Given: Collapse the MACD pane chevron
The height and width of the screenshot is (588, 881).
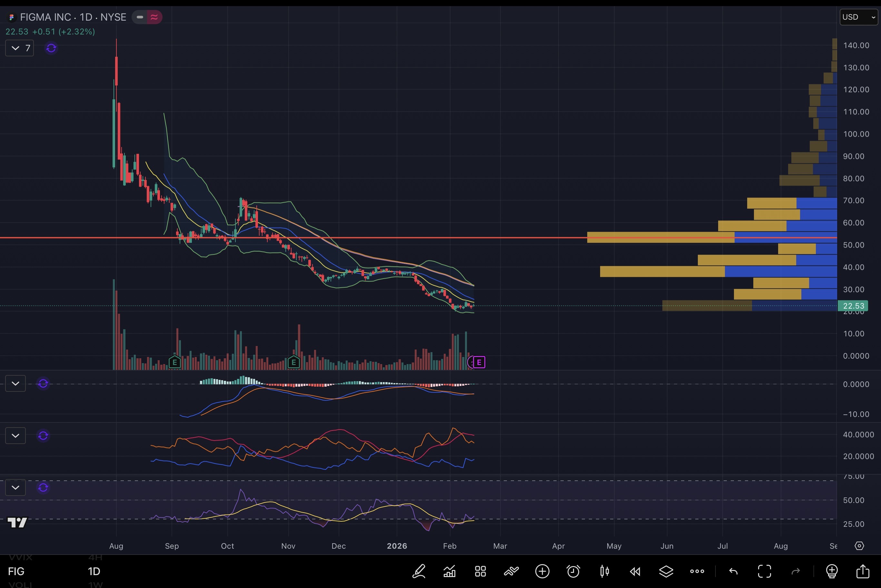Looking at the screenshot, I should point(15,383).
